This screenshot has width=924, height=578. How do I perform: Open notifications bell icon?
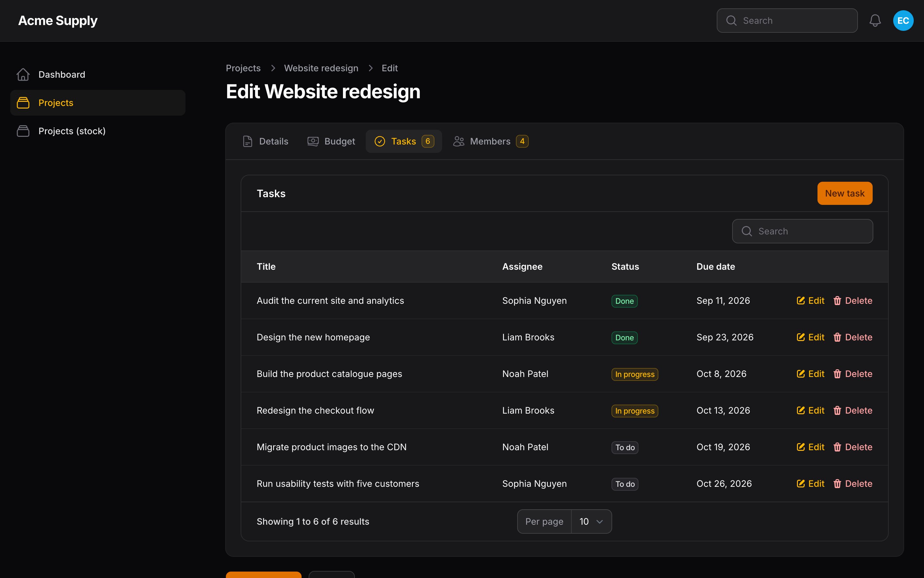tap(875, 21)
